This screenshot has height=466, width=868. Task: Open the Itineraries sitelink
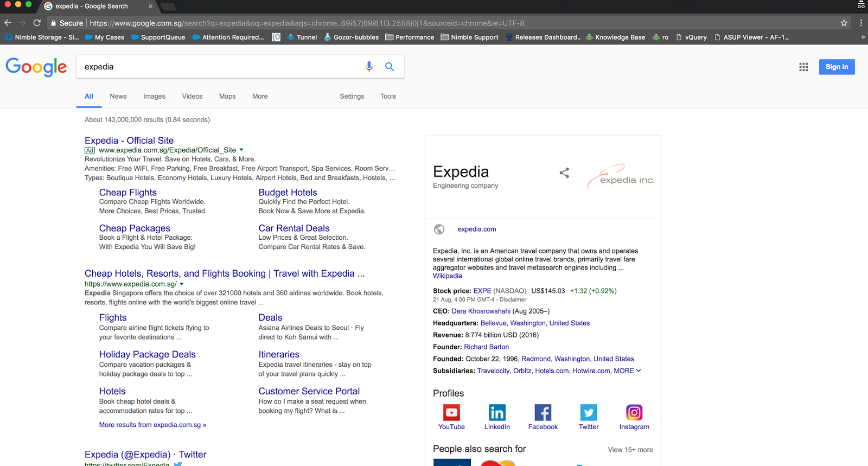[x=279, y=354]
